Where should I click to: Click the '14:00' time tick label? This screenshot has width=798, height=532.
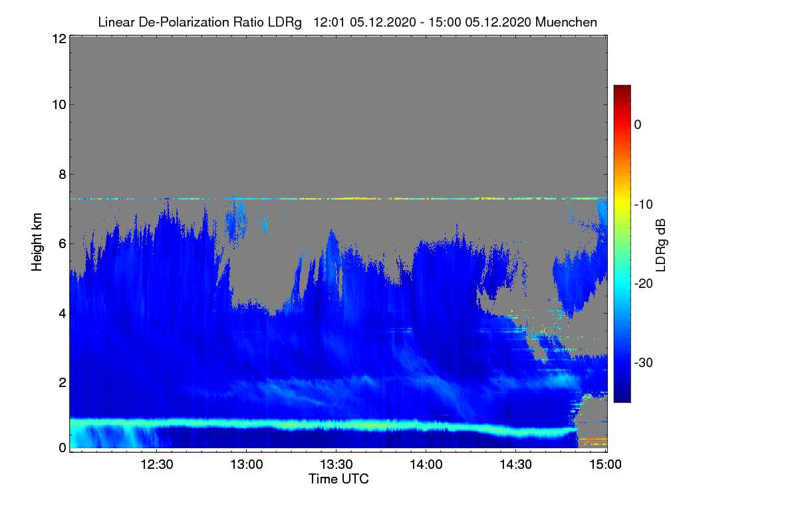click(426, 464)
